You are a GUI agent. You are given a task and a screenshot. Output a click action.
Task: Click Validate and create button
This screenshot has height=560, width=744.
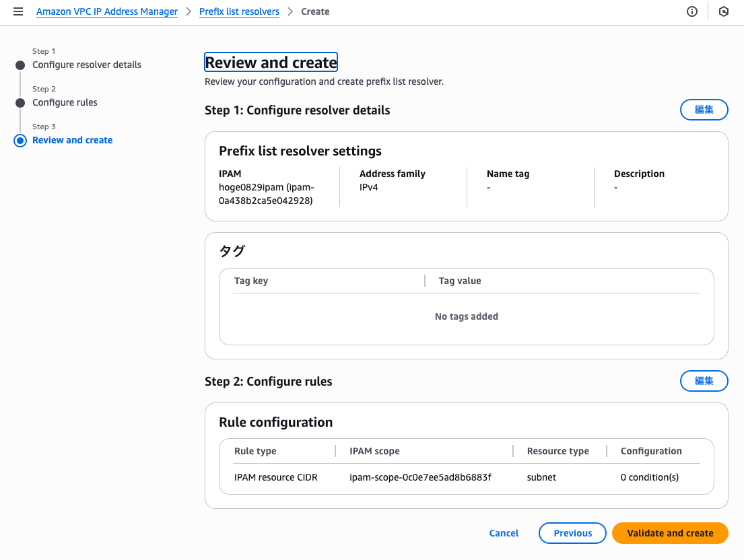pos(670,533)
